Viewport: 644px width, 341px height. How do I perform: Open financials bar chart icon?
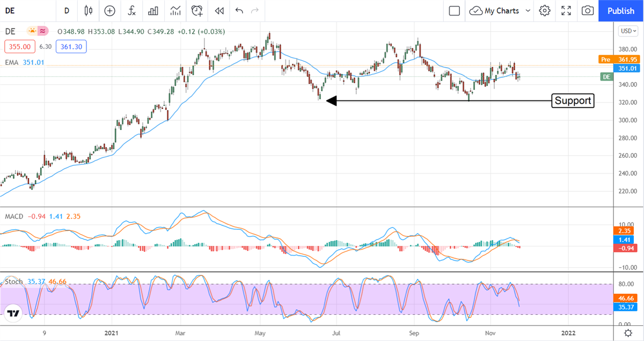(153, 11)
